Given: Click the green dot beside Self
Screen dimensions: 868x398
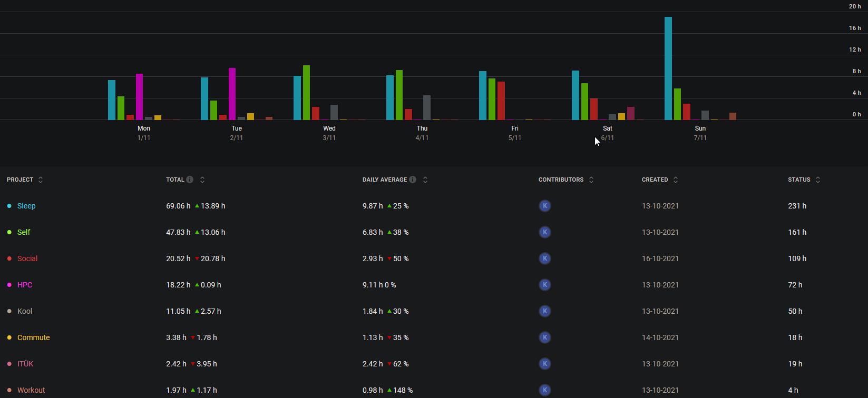Looking at the screenshot, I should pyautogui.click(x=9, y=232).
